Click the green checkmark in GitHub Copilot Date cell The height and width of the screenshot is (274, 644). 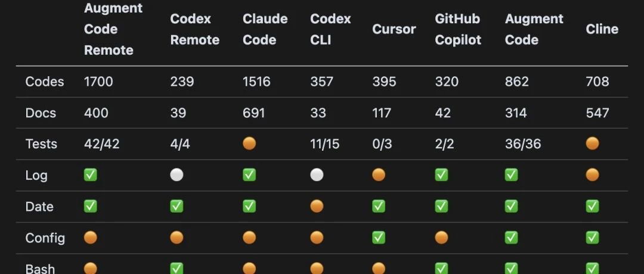tap(441, 206)
